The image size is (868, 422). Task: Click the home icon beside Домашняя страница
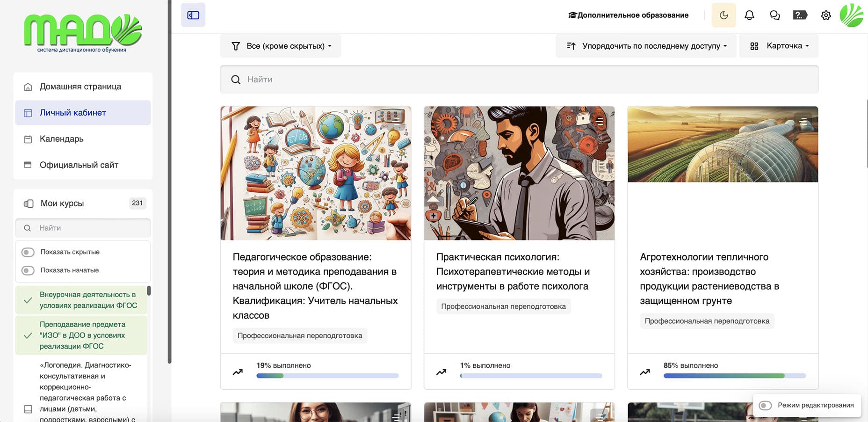click(28, 87)
